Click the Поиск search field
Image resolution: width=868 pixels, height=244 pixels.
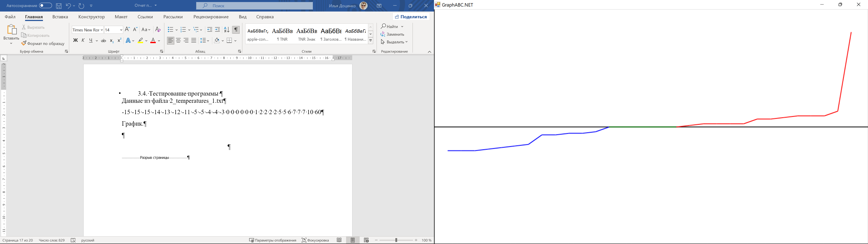coord(254,6)
